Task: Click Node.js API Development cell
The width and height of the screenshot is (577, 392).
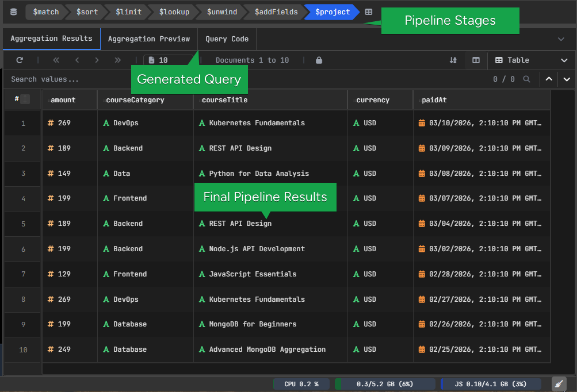Action: (270, 248)
